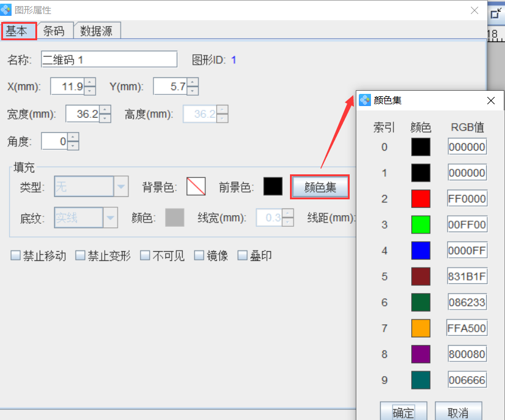Switch to the 条码 tab
Viewport: 505px width, 420px height.
click(x=55, y=30)
